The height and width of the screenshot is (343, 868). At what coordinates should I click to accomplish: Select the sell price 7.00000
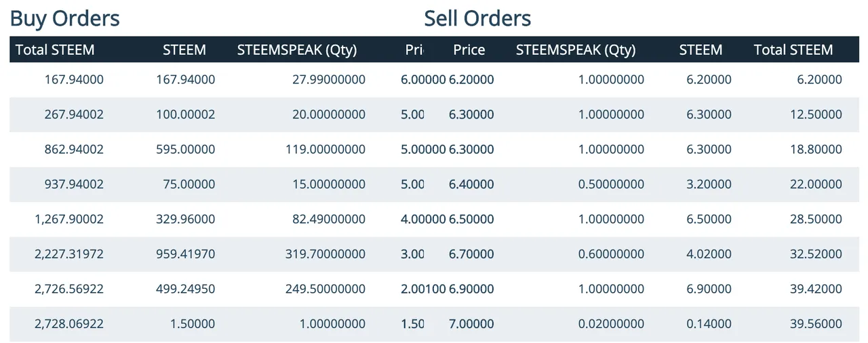click(471, 324)
